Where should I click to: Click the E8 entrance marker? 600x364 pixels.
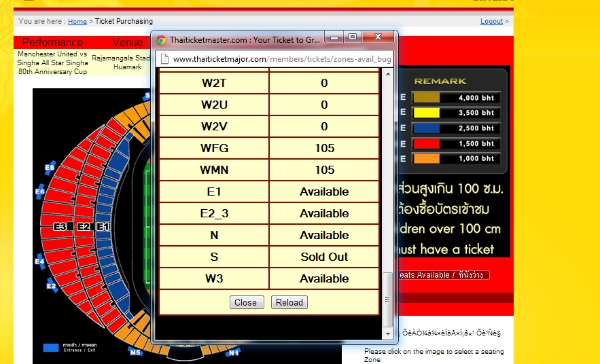pos(50,168)
